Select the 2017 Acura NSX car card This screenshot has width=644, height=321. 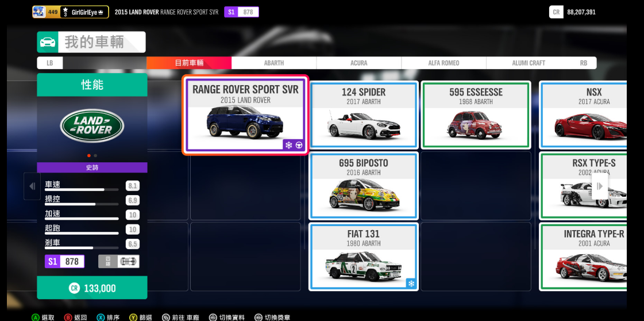point(583,114)
